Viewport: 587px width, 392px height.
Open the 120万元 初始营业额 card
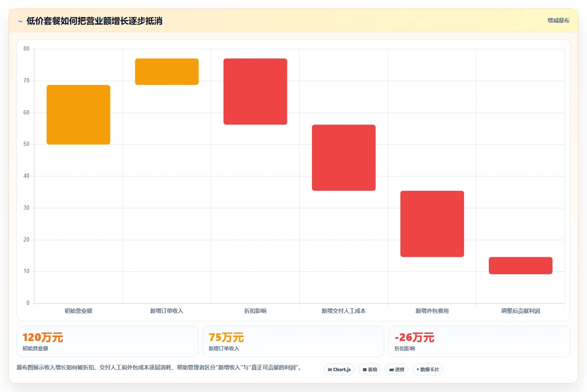point(108,341)
